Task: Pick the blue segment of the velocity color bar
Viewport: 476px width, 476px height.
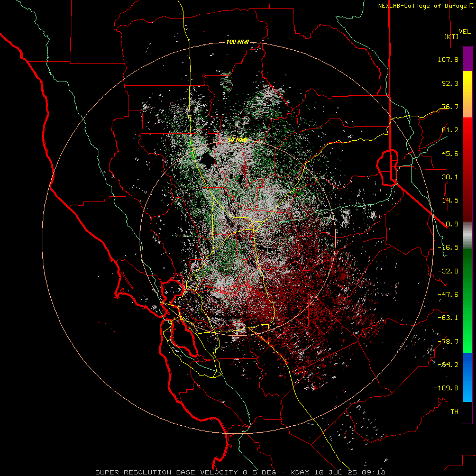Action: pos(467,377)
